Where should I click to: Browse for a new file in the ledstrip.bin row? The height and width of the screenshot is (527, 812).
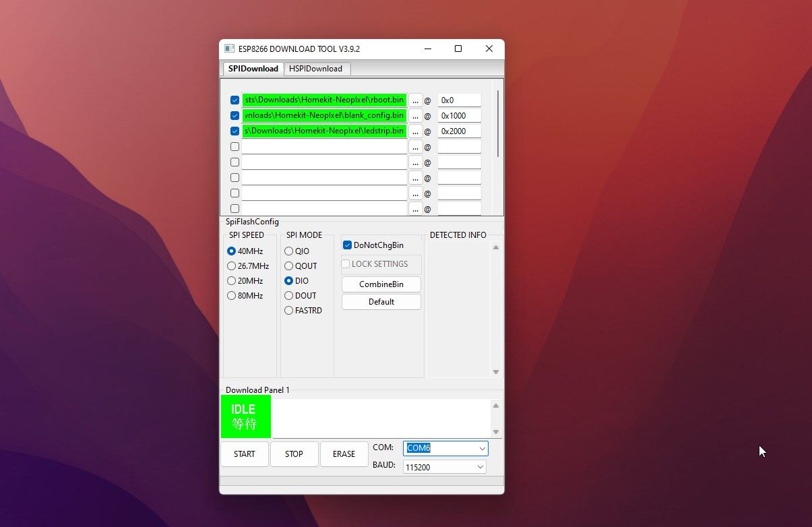coord(415,131)
